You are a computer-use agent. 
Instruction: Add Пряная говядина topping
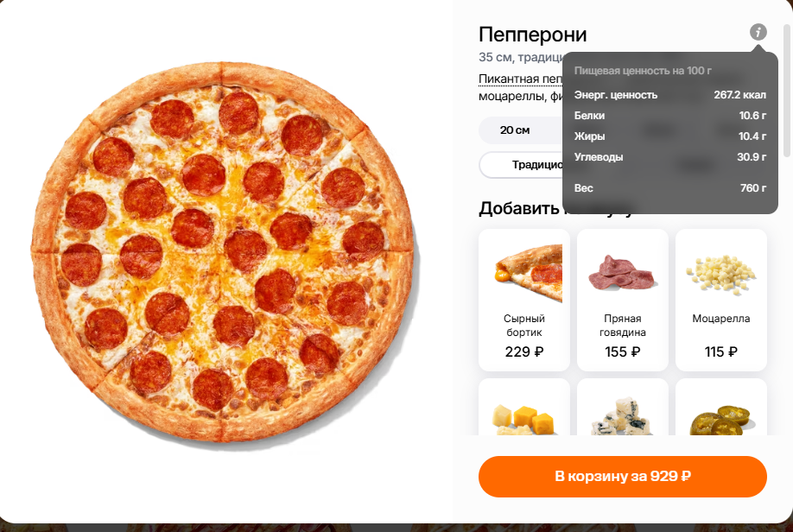pyautogui.click(x=623, y=300)
